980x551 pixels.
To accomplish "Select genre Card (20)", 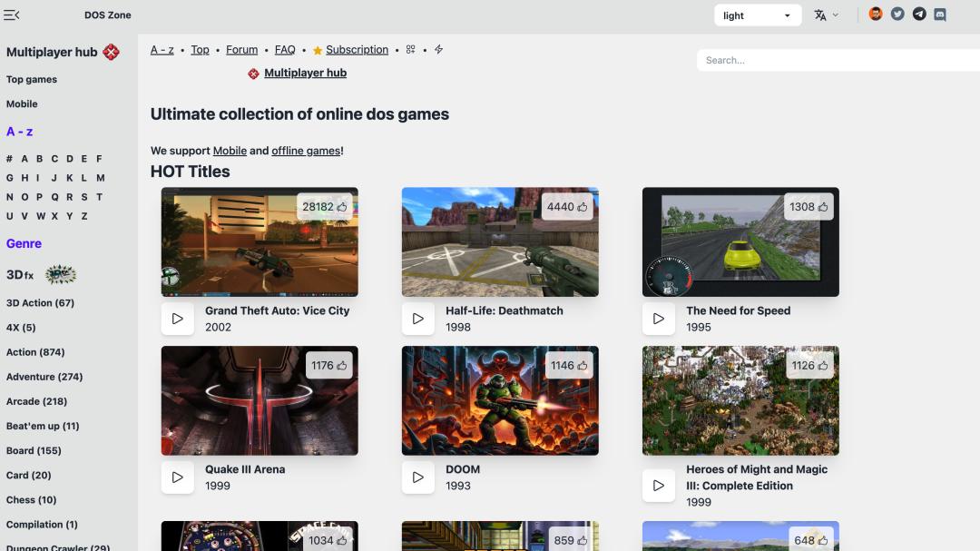I will [x=29, y=476].
